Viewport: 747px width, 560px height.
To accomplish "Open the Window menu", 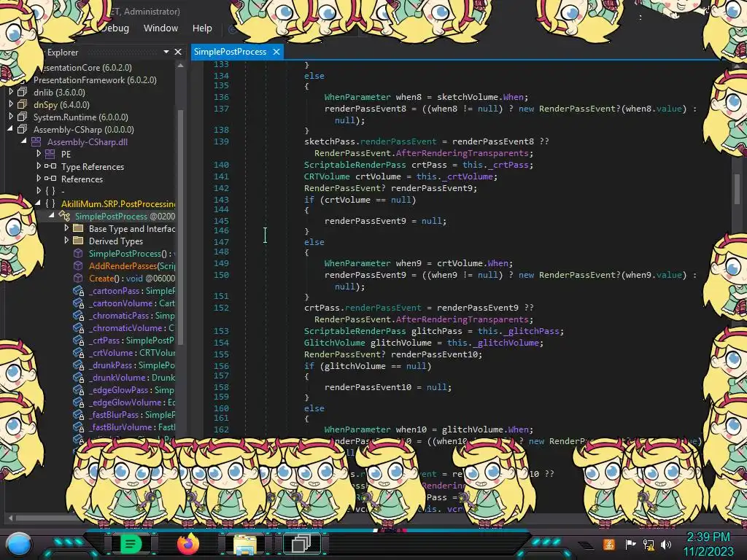I will (x=160, y=28).
